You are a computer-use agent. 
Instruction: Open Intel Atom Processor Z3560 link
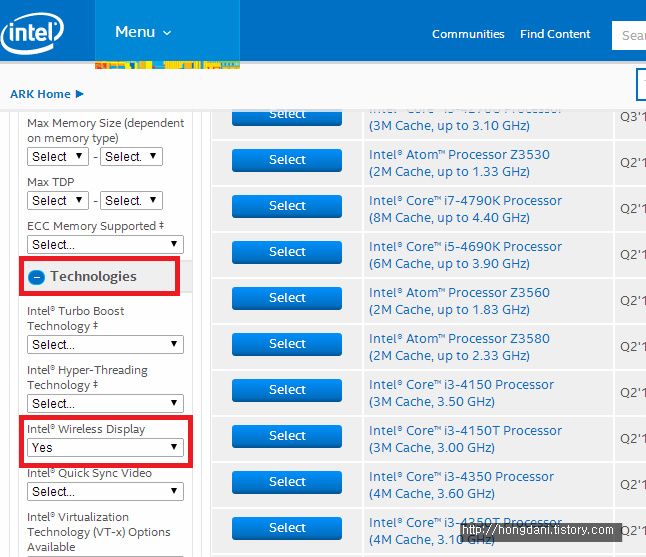click(459, 301)
